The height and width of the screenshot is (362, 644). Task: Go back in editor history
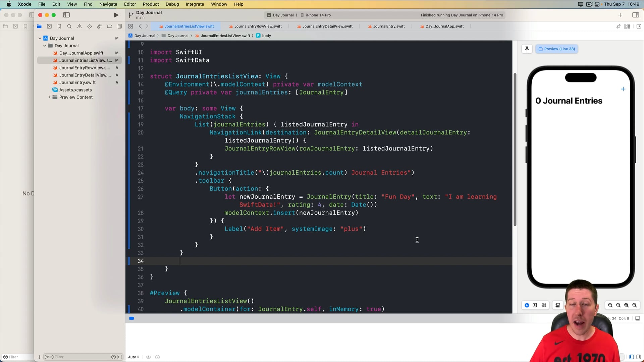point(140,26)
